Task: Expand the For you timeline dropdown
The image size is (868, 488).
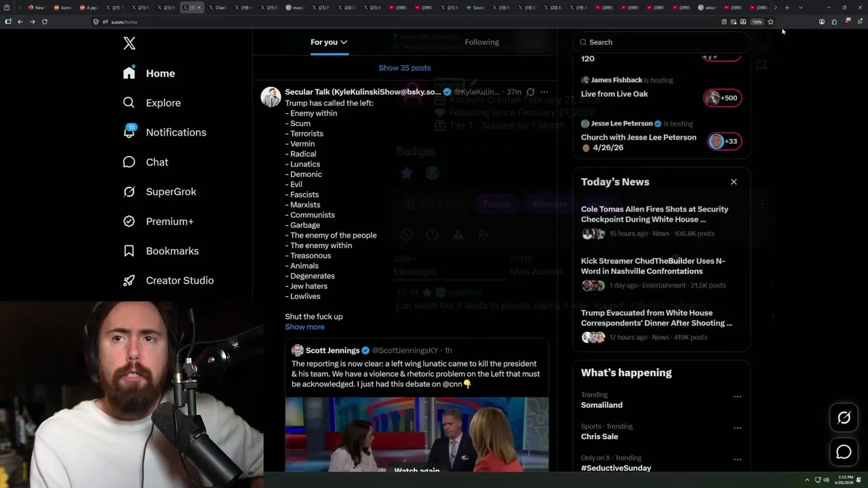Action: (329, 42)
